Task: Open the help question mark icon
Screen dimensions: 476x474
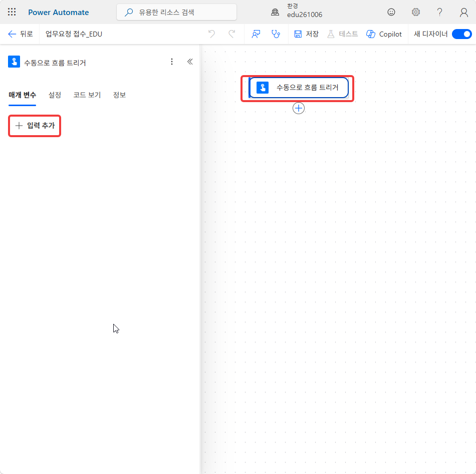Action: point(439,12)
